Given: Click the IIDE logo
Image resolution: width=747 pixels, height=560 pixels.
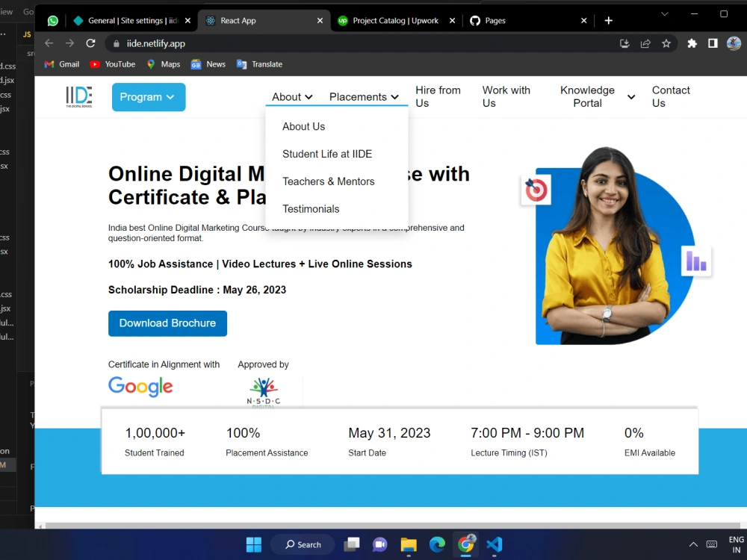Looking at the screenshot, I should tap(79, 96).
